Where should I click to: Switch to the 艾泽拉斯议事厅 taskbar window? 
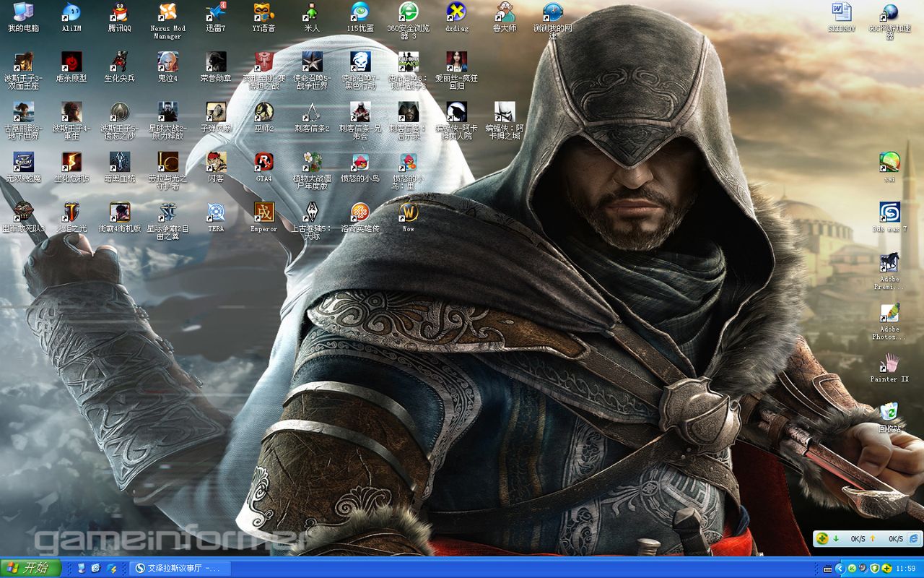[x=175, y=568]
